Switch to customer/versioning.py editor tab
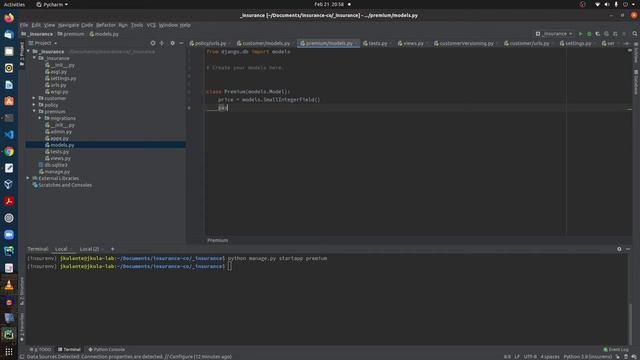The width and height of the screenshot is (640, 360). coord(466,43)
